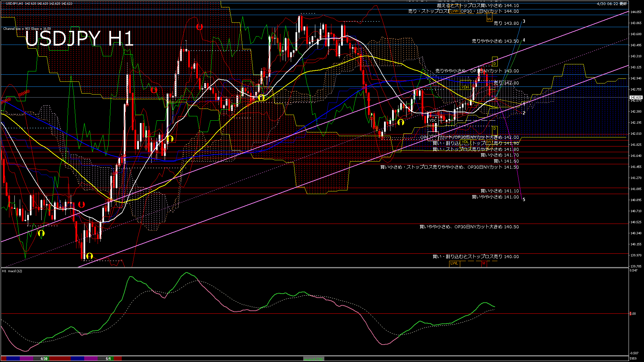Click the '買い 141.60' label

pos(506,161)
